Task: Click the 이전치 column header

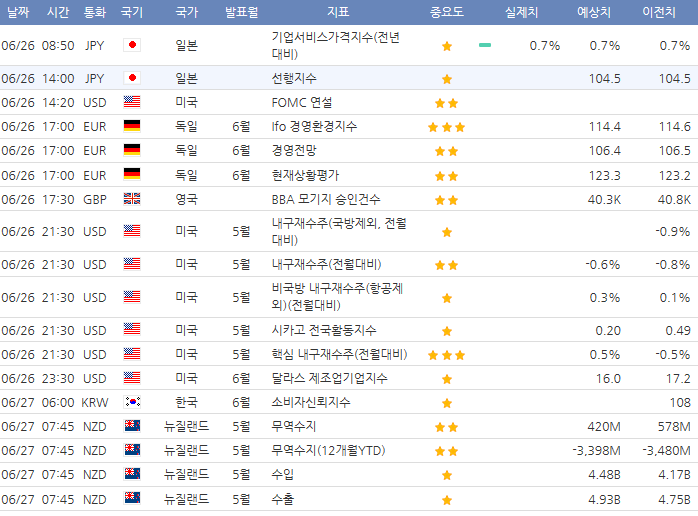Action: 659,12
